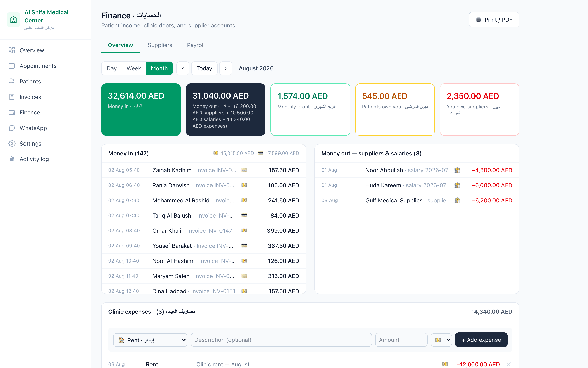Focus the Description (optional) field
The width and height of the screenshot is (588, 368).
[x=281, y=340]
